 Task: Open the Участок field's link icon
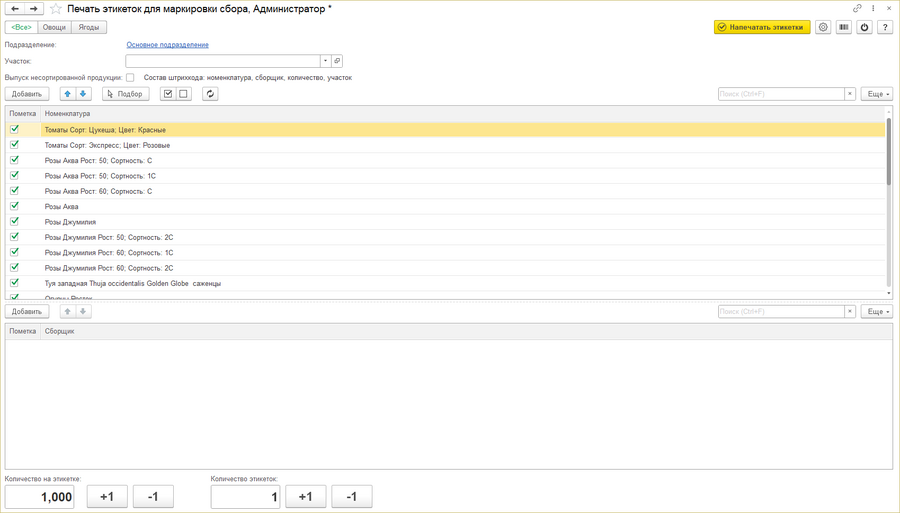(x=337, y=61)
